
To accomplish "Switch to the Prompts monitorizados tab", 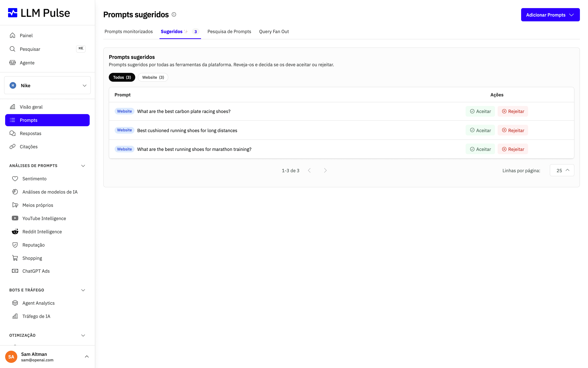I will (129, 32).
